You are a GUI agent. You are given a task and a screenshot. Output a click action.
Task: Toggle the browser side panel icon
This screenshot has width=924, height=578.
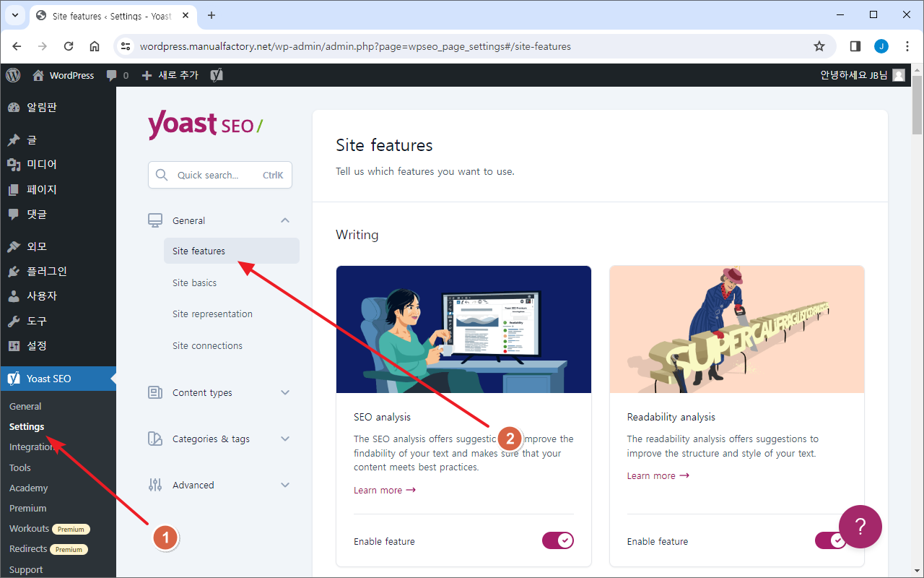pos(855,46)
